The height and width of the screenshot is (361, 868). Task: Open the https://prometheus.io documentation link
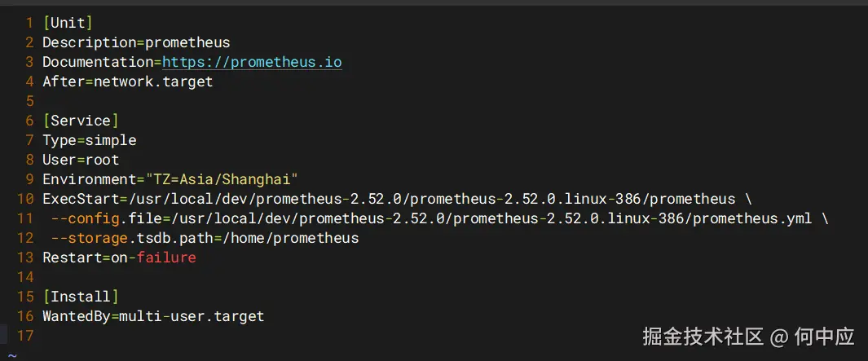[252, 62]
